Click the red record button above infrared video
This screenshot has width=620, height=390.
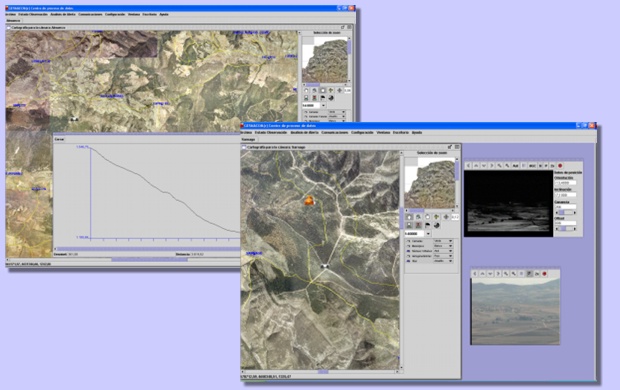pyautogui.click(x=560, y=166)
